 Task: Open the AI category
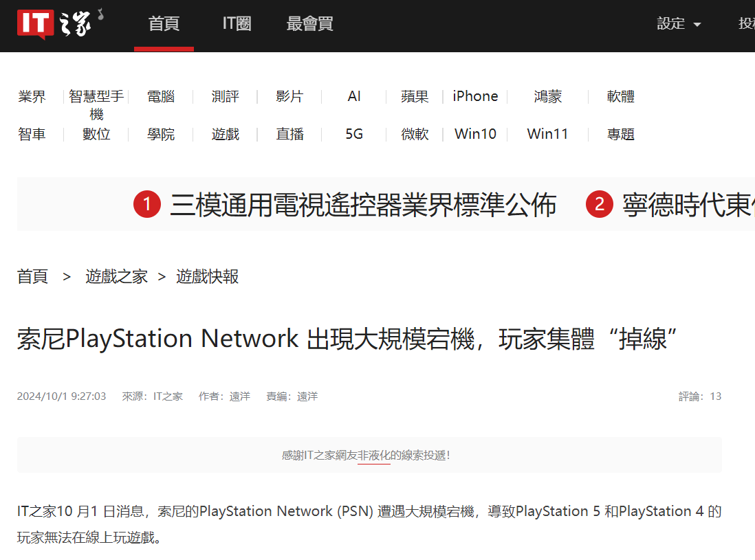click(353, 96)
